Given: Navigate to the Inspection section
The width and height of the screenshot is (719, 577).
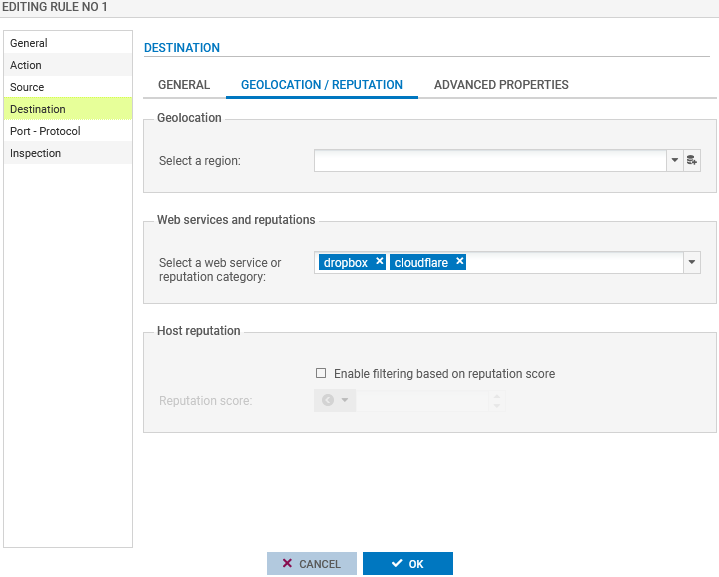Looking at the screenshot, I should click(36, 153).
